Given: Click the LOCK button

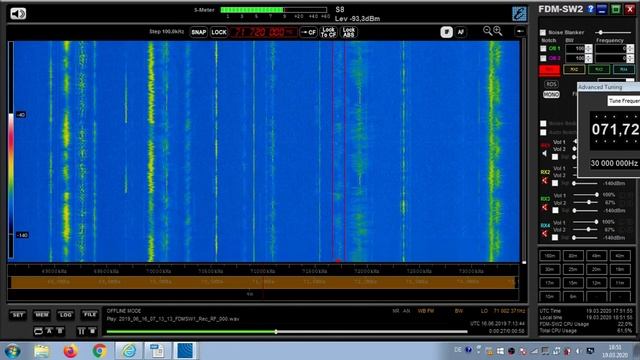Looking at the screenshot, I should [x=219, y=32].
